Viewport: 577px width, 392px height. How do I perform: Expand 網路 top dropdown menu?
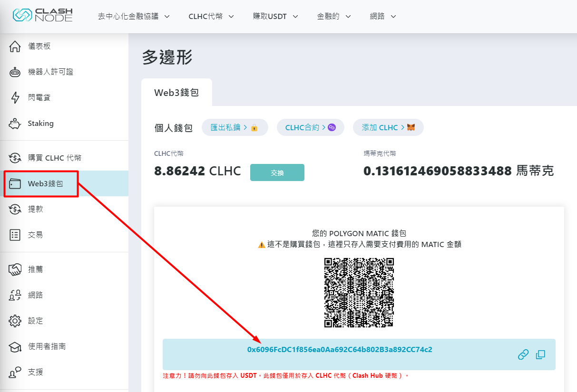[383, 16]
